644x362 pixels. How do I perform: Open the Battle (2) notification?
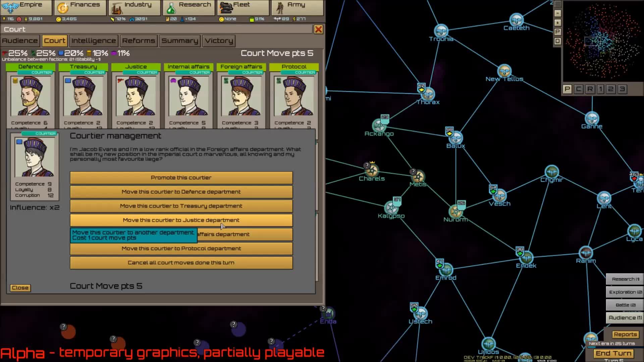(x=625, y=305)
